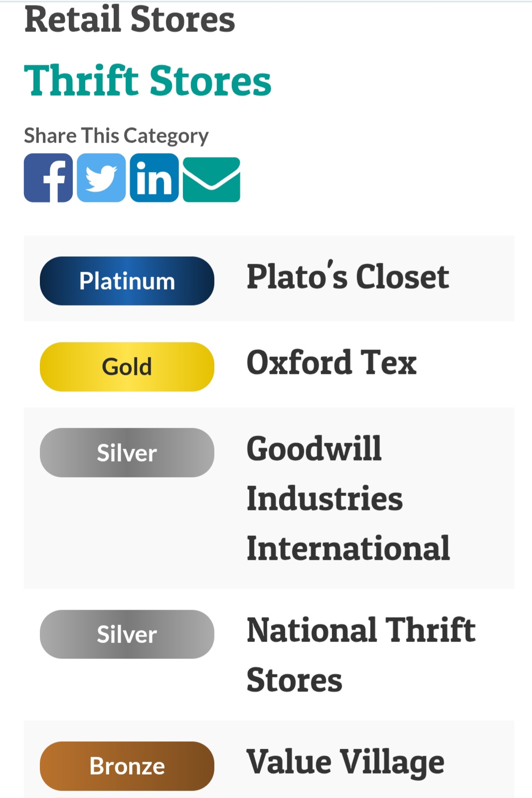Click the Bronze award badge

pyautogui.click(x=127, y=766)
